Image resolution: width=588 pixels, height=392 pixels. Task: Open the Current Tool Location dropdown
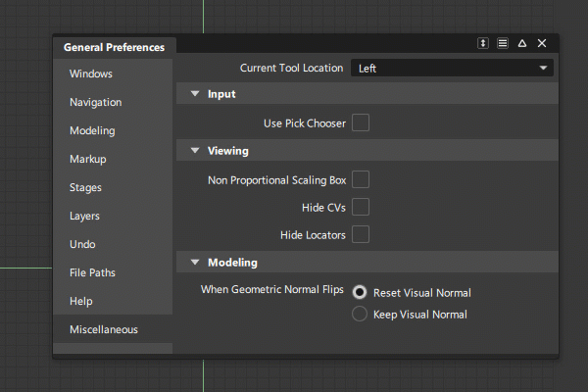[x=453, y=69]
